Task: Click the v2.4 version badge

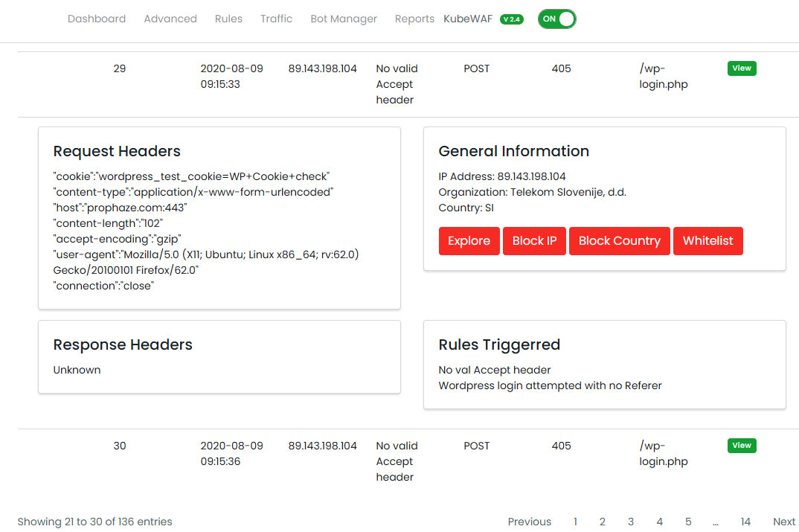Action: [x=512, y=19]
